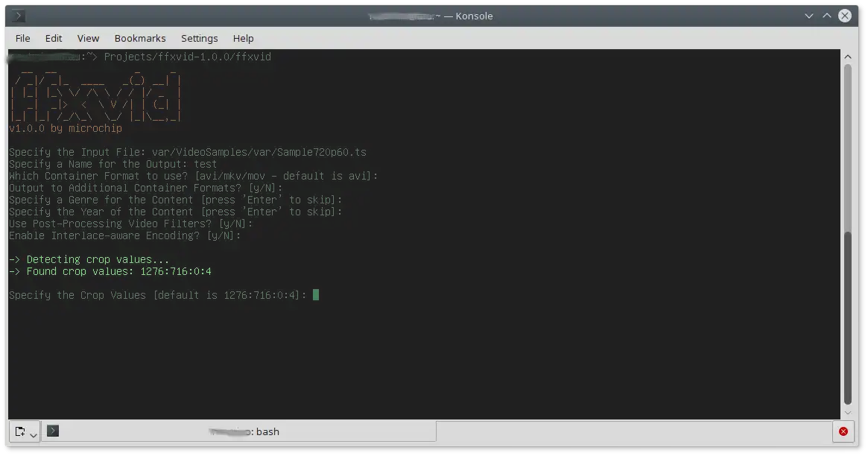Click the green terminal cursor block

pyautogui.click(x=316, y=294)
